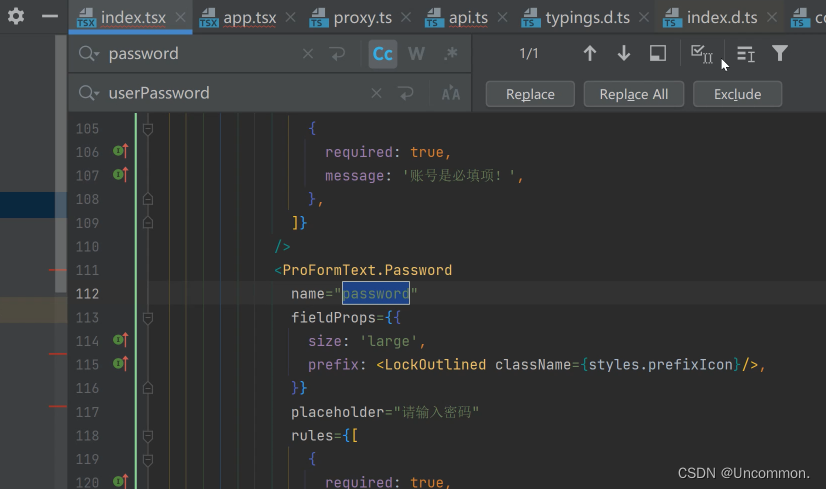Image resolution: width=826 pixels, height=489 pixels.
Task: Toggle the multiple-selection checkmark icon
Action: pos(702,53)
